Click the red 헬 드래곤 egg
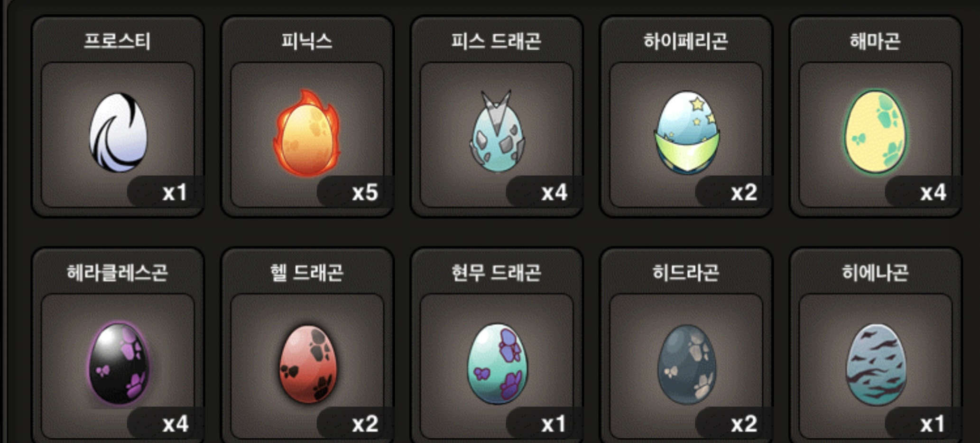Viewport: 980px width, 443px height. tap(308, 364)
